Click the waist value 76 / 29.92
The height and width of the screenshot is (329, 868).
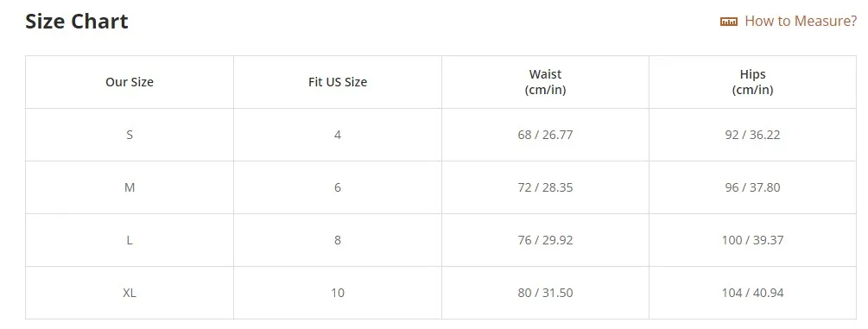[x=545, y=240]
